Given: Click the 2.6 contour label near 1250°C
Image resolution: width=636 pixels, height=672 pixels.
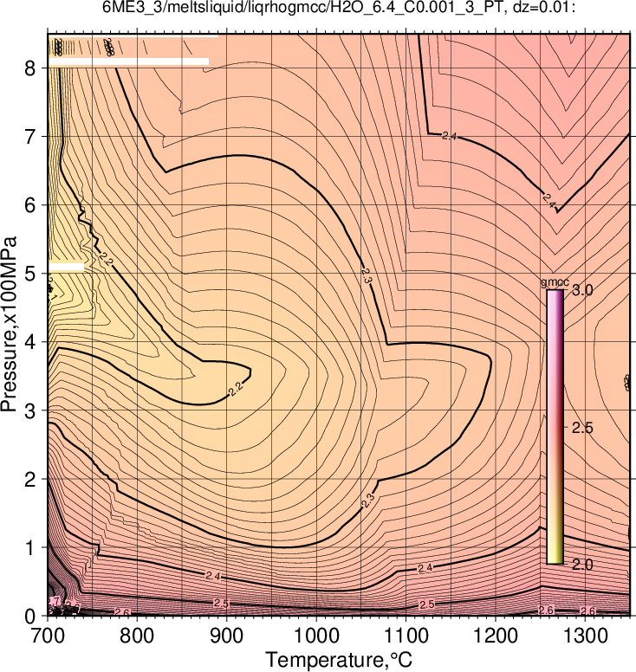Looking at the screenshot, I should (547, 611).
